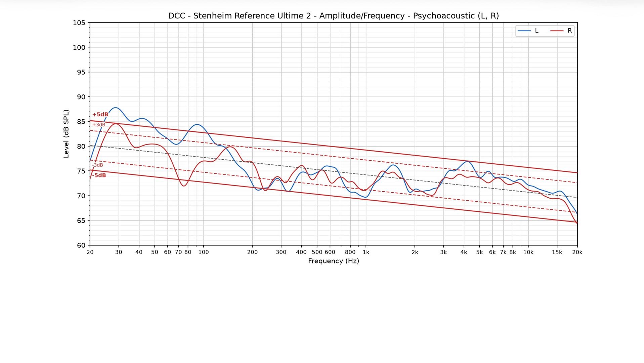Click the 4k tick on frequency axis
644x363 pixels.
464,252
